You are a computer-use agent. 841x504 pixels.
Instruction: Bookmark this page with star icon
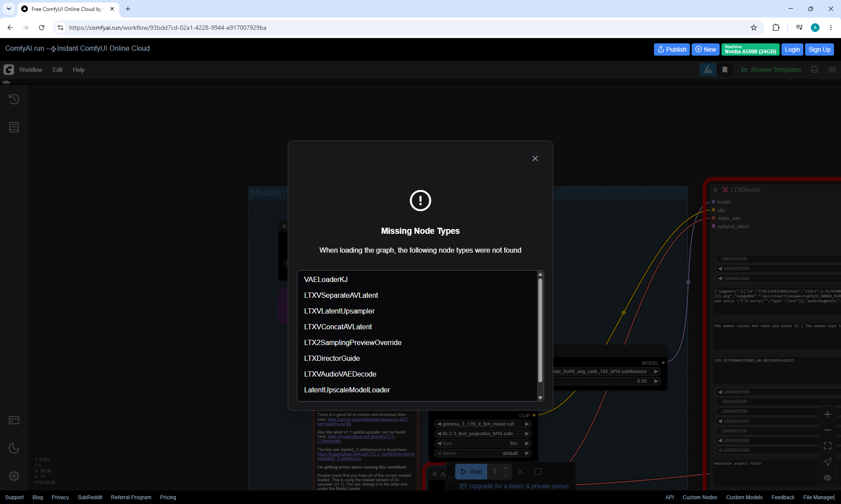tap(754, 28)
